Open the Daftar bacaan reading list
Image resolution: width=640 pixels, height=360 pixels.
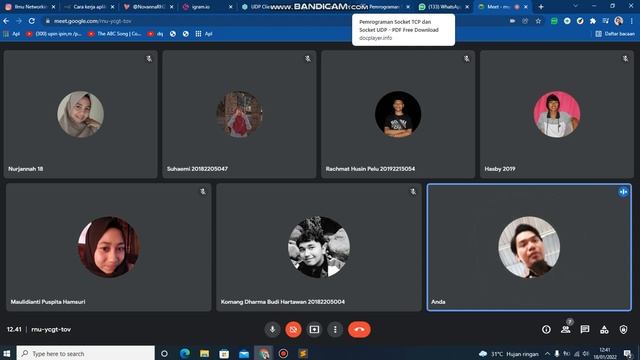pos(615,34)
